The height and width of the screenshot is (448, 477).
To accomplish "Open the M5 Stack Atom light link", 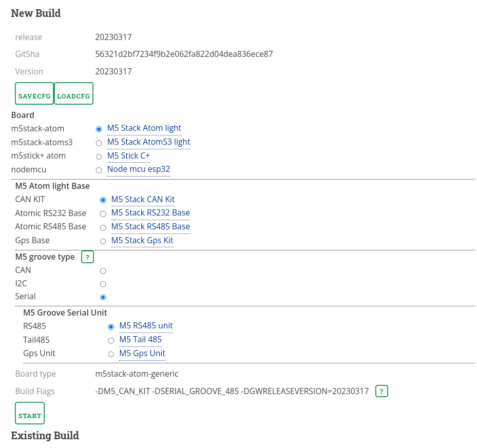I will (144, 128).
